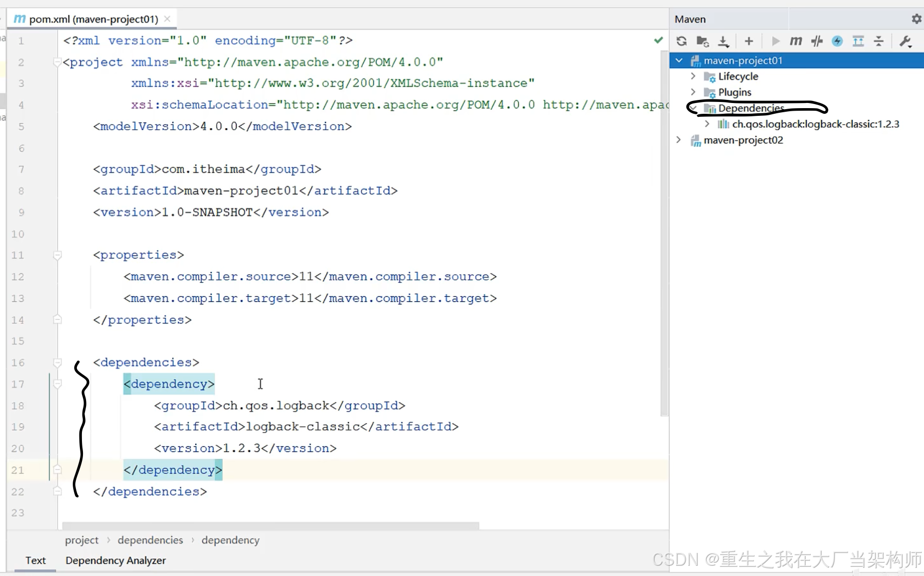Screen dimensions: 924x576
Task: Toggle Skip Tests mode in Maven toolbar
Action: pyautogui.click(x=817, y=41)
